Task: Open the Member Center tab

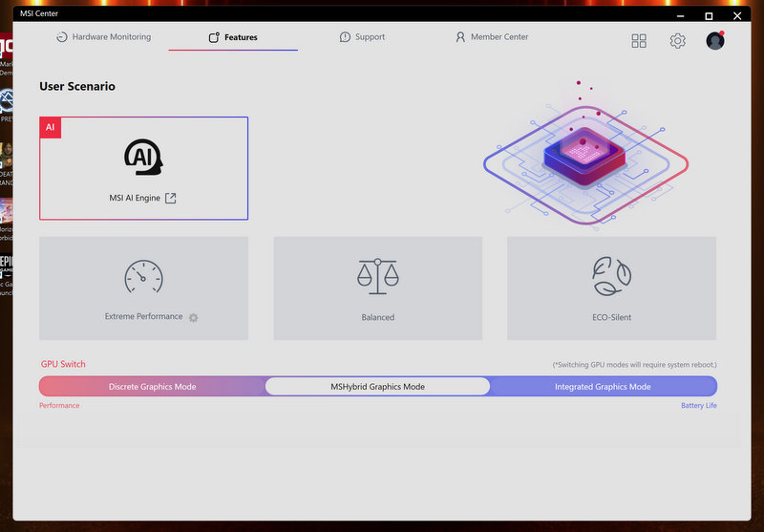Action: click(x=492, y=37)
